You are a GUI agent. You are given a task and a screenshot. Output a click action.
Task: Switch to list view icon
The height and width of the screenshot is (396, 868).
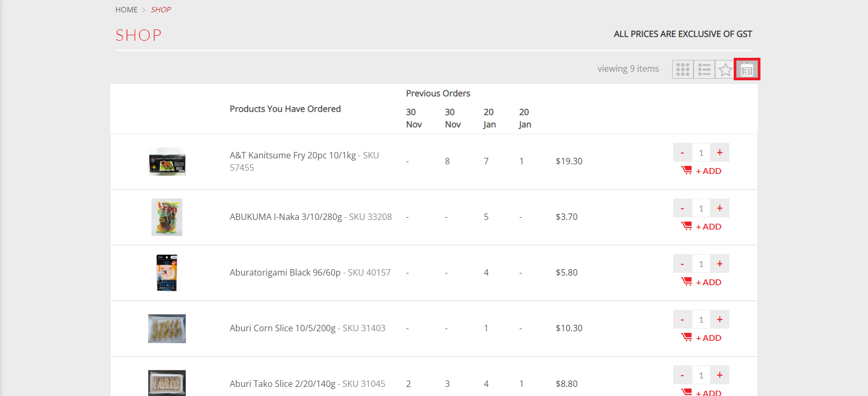coord(704,70)
